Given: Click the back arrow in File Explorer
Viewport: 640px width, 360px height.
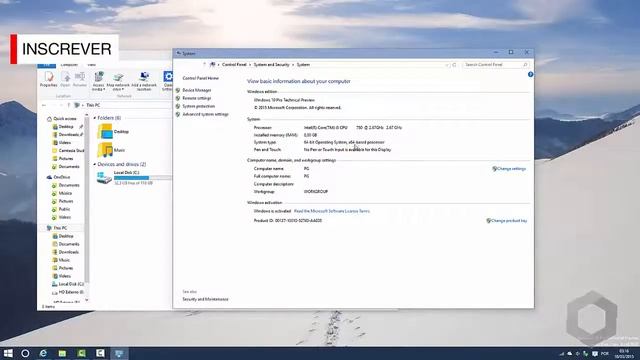Looking at the screenshot, I should click(44, 105).
